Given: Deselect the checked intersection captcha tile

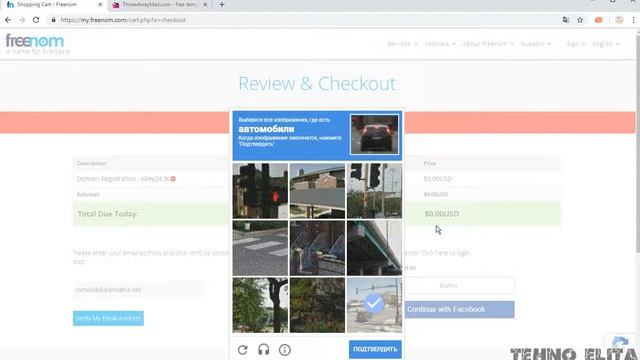Looking at the screenshot, I should click(374, 305).
